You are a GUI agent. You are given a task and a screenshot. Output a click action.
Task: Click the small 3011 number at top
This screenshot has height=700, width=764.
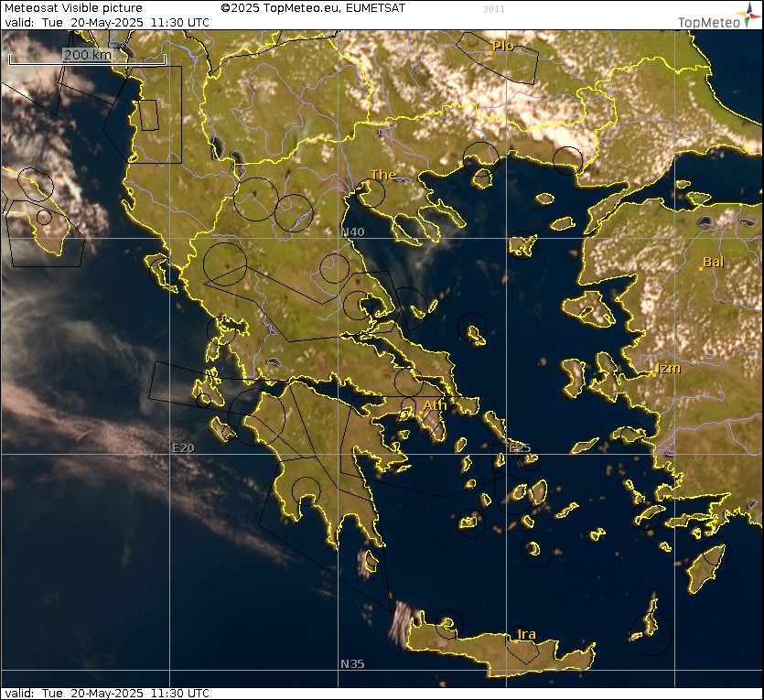coord(494,9)
